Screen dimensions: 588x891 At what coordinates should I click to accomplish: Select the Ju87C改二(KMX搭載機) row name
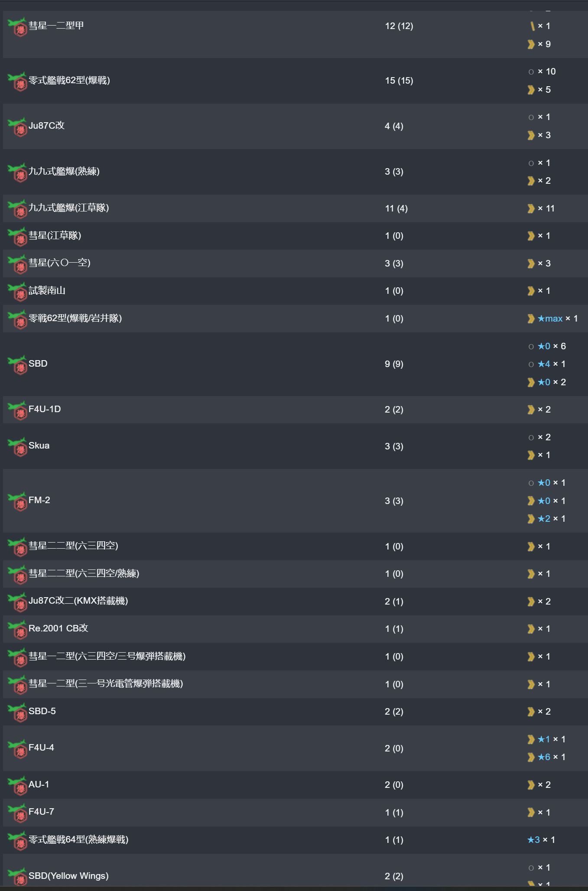pyautogui.click(x=78, y=601)
